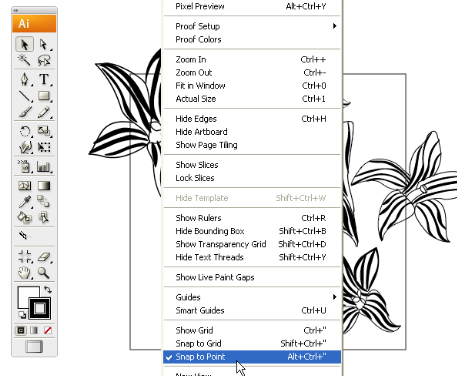Screen dimensions: 457x376
Task: Expand the Guides submenu
Action: point(252,297)
